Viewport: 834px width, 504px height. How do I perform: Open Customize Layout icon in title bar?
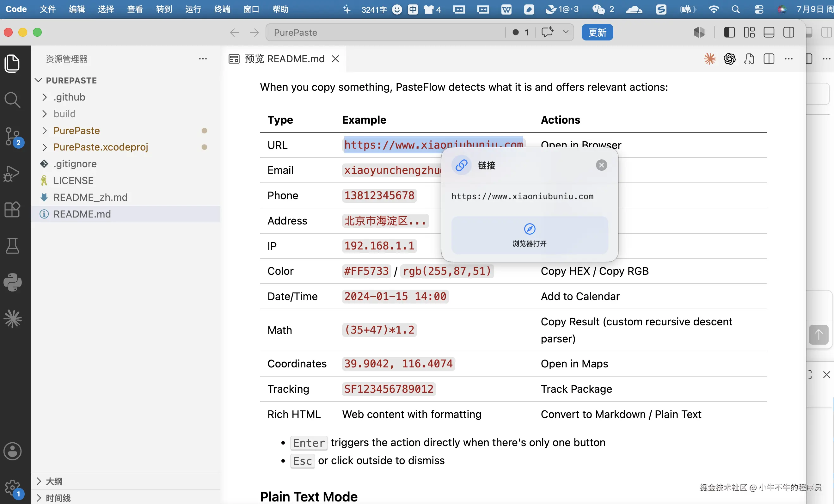pyautogui.click(x=749, y=33)
